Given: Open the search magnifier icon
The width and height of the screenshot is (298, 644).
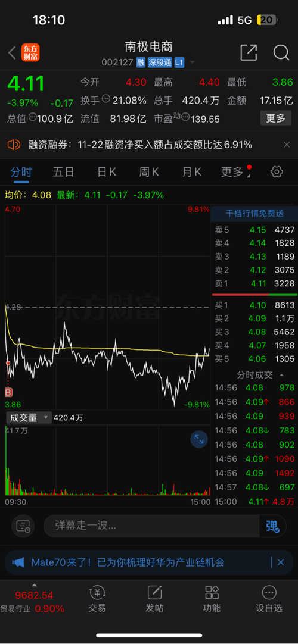Looking at the screenshot, I should tap(281, 52).
